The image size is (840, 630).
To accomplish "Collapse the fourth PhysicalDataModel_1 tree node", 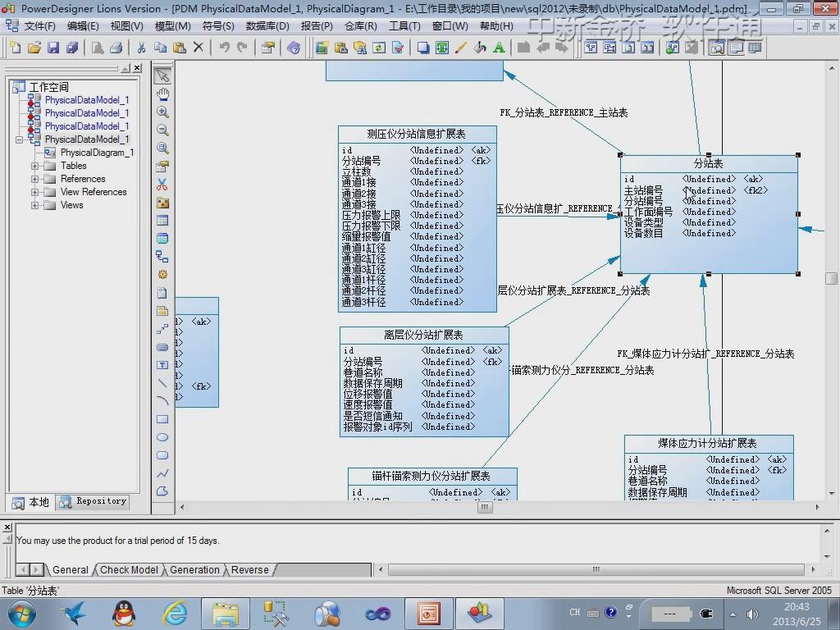I will click(20, 139).
